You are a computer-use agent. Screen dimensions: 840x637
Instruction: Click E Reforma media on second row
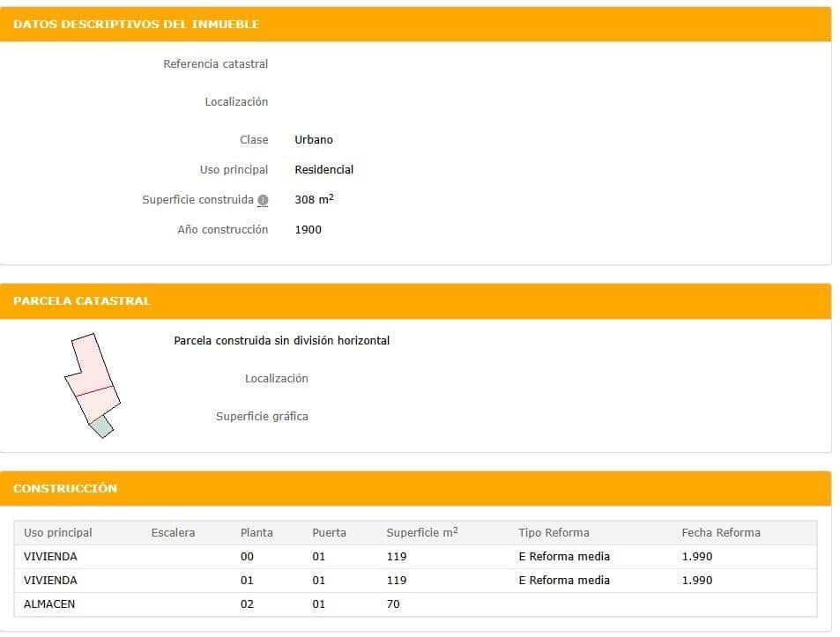click(x=563, y=580)
